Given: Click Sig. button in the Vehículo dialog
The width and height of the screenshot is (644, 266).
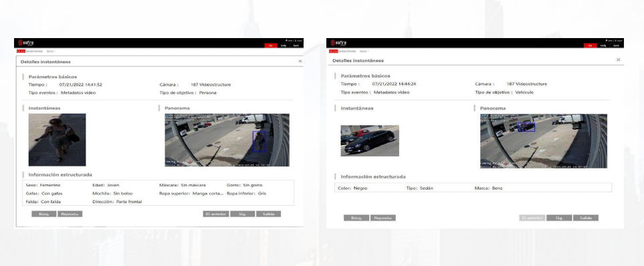Looking at the screenshot, I should [x=559, y=218].
